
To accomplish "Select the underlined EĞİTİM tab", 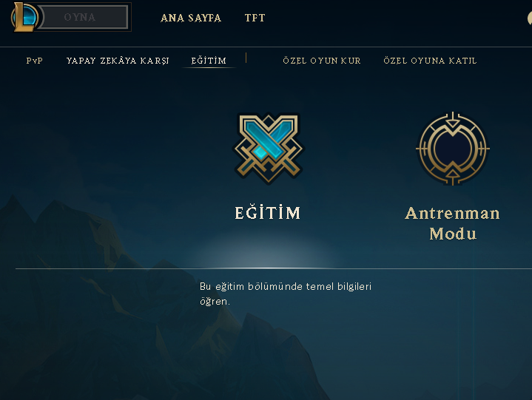I will (x=209, y=61).
